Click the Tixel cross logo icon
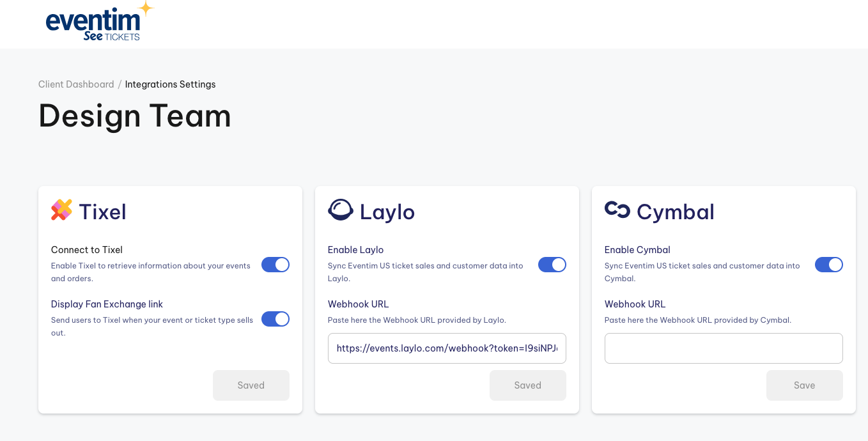 [x=61, y=210]
